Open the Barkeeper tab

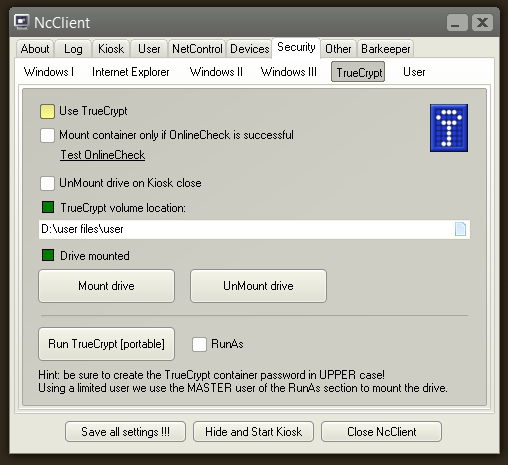(x=386, y=49)
